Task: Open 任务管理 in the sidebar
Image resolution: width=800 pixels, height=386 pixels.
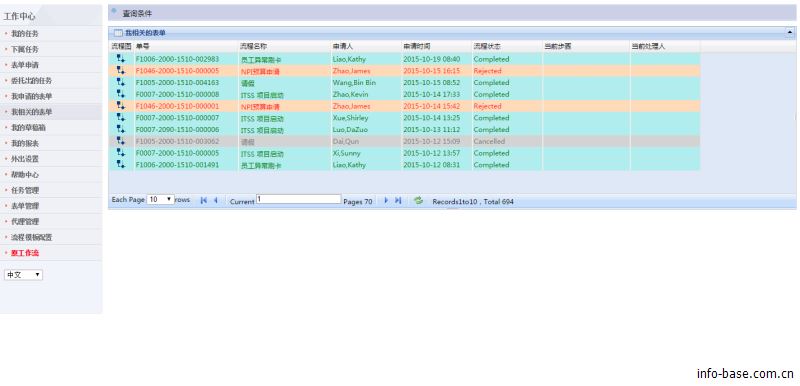Action: coord(24,190)
